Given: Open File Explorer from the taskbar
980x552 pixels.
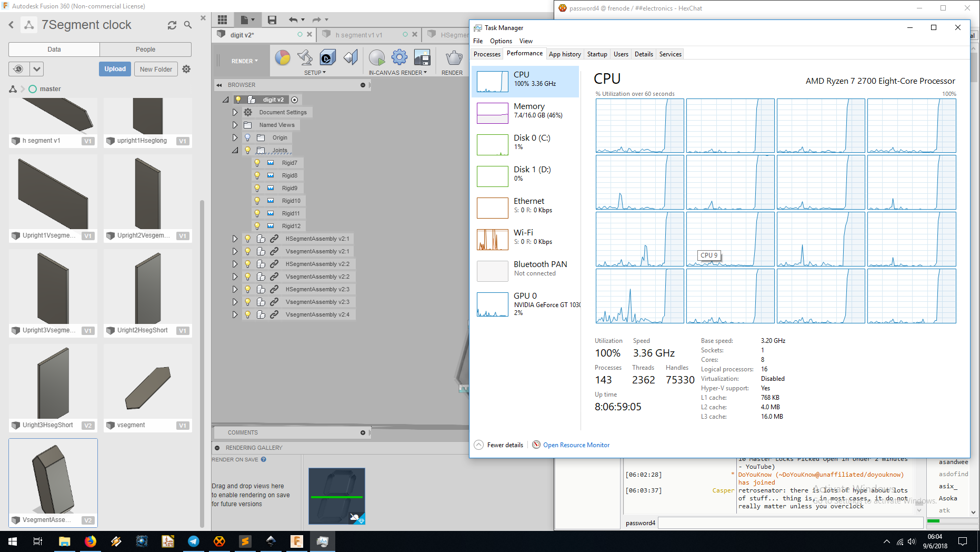Looking at the screenshot, I should [64, 541].
